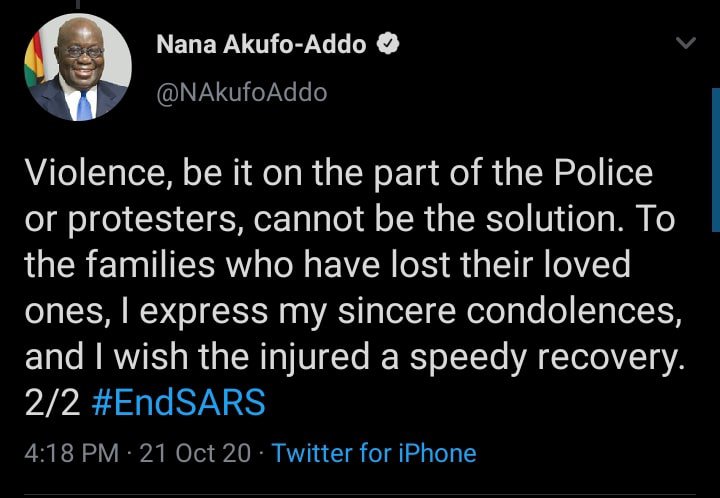
Task: Click the thread connector line above the avatar
Action: (x=78, y=5)
